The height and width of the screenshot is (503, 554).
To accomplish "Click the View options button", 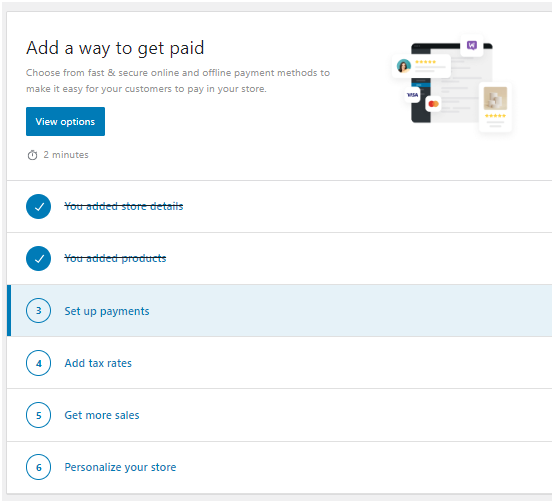I will coord(65,122).
